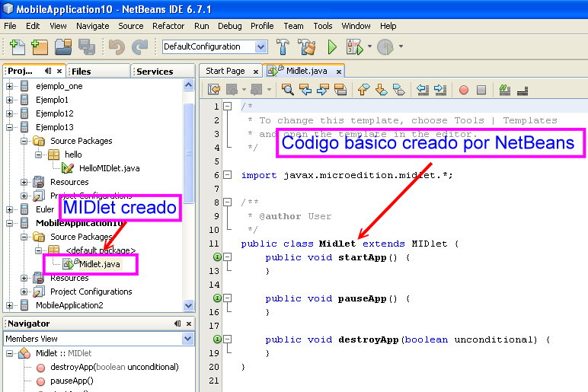Open the Profile Main Project dropdown arrow
Viewport: 588px width, 392px height.
click(401, 46)
